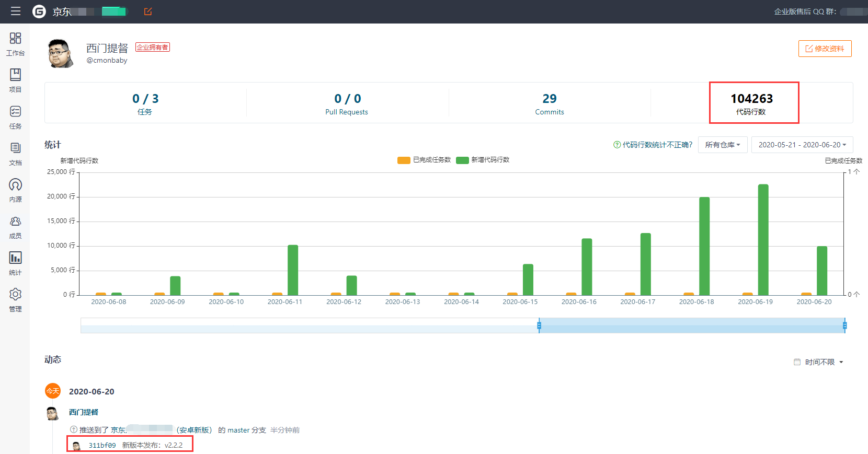Click the 西门提督 name in activity feed
Image resolution: width=868 pixels, height=454 pixels.
84,412
